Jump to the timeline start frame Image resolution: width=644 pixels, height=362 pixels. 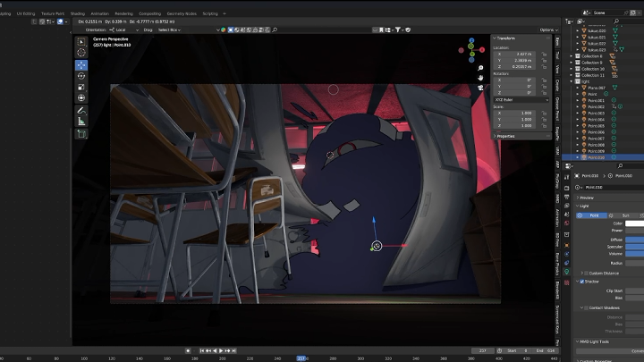[202, 351]
